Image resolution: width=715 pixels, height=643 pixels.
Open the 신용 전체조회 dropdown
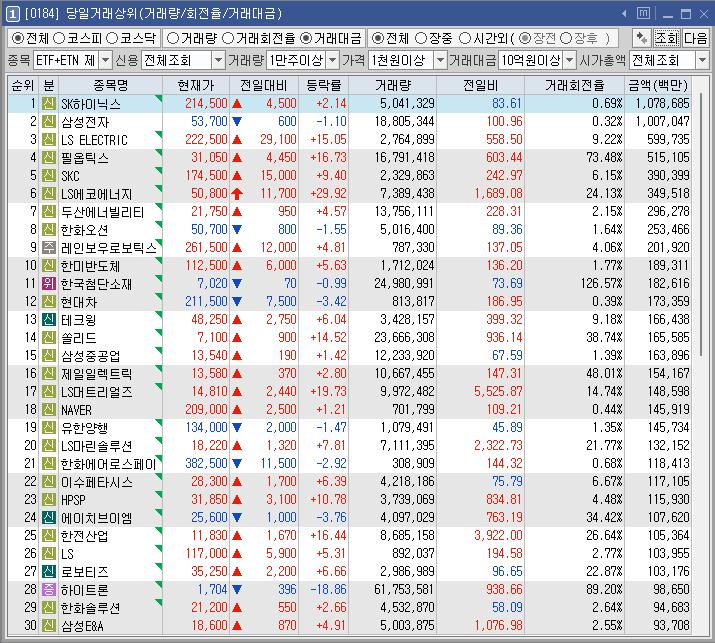(x=218, y=60)
